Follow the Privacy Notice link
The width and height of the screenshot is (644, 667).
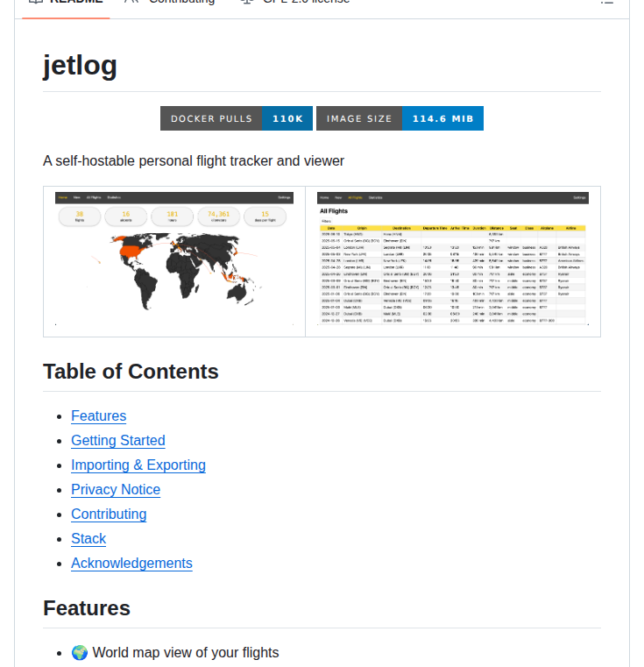point(116,489)
